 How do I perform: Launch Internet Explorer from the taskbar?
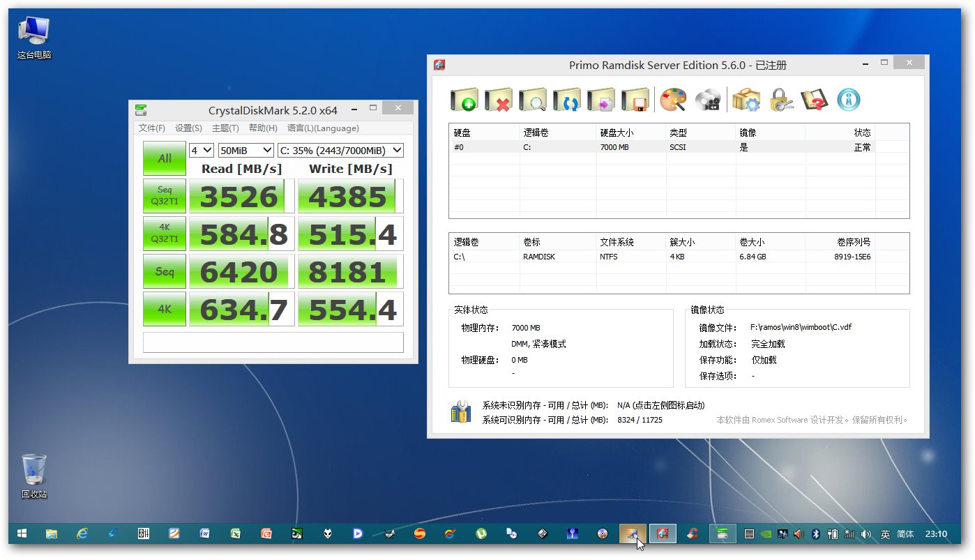(x=82, y=533)
